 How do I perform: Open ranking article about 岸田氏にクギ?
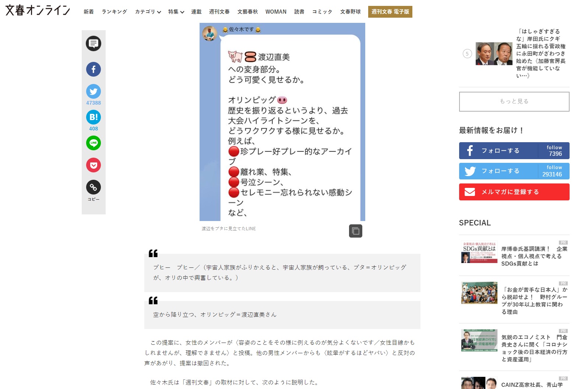(x=541, y=53)
